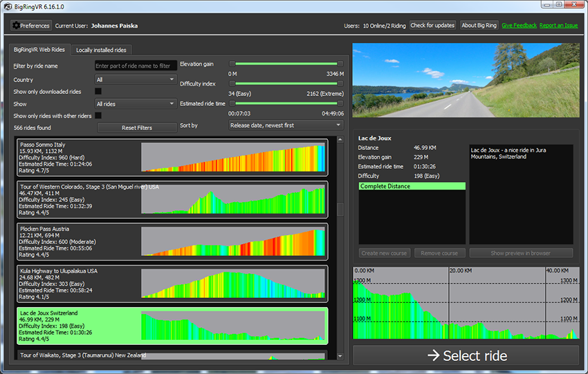Select the Complete Distance course
The width and height of the screenshot is (588, 374).
412,186
